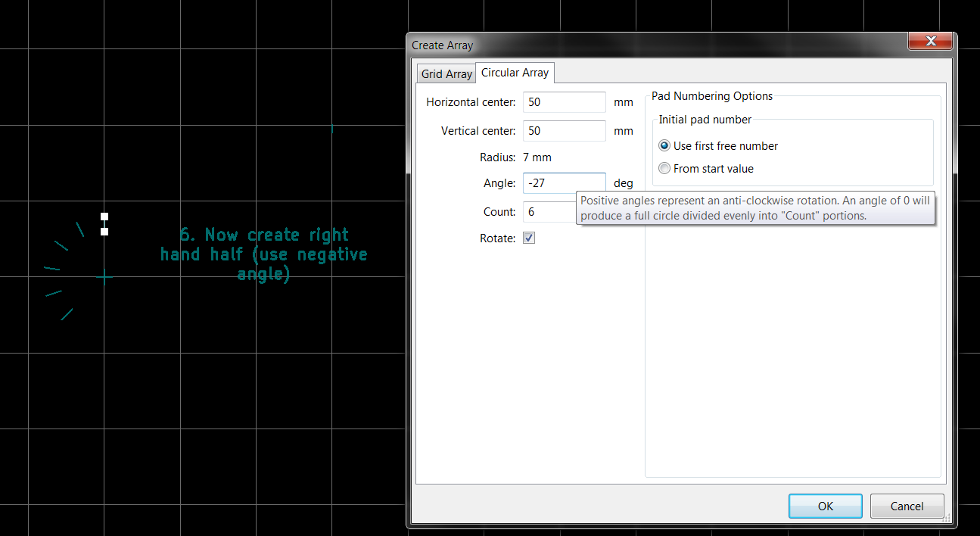Click the bottom white handle of selected line
This screenshot has height=536, width=980.
pos(104,232)
